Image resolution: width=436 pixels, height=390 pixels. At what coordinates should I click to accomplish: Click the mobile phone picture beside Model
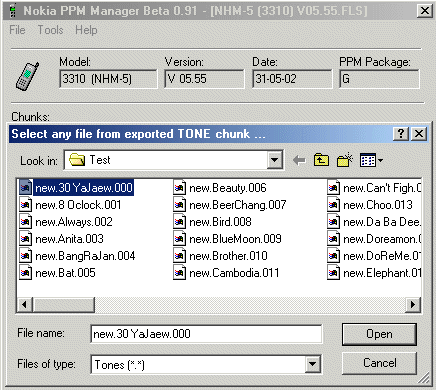27,76
